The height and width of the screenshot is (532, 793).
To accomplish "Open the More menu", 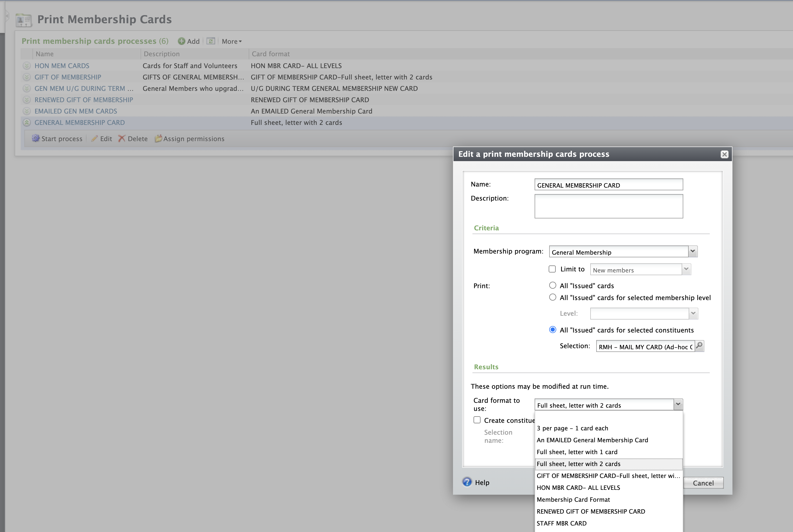I will [x=232, y=41].
